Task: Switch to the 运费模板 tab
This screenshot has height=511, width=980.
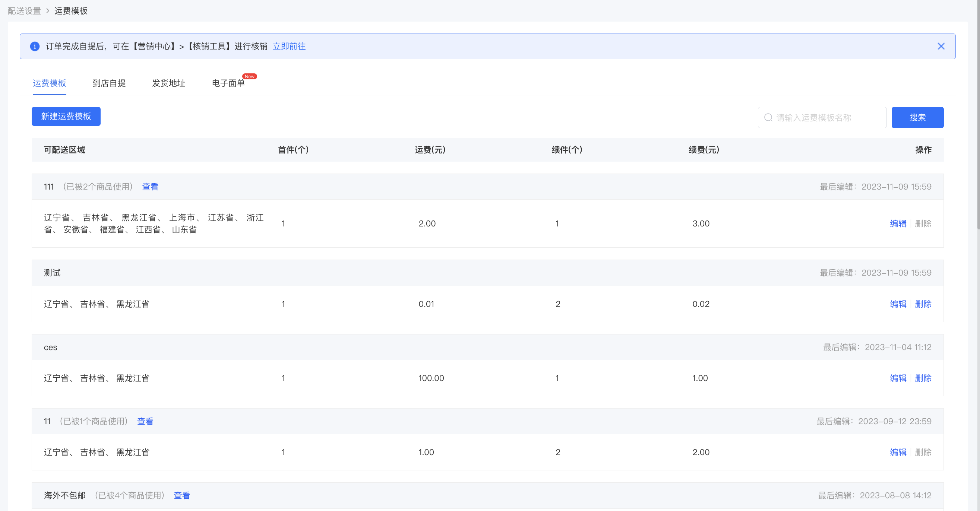Action: coord(50,83)
